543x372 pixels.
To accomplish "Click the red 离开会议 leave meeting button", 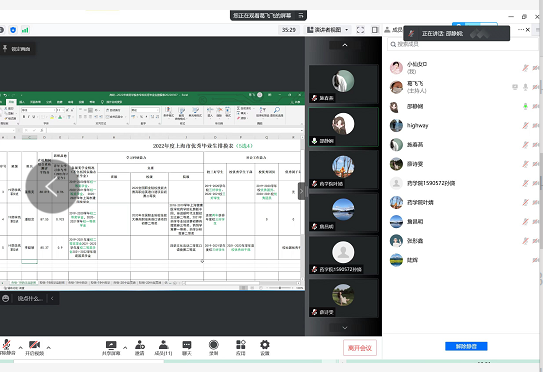I will pos(360,348).
